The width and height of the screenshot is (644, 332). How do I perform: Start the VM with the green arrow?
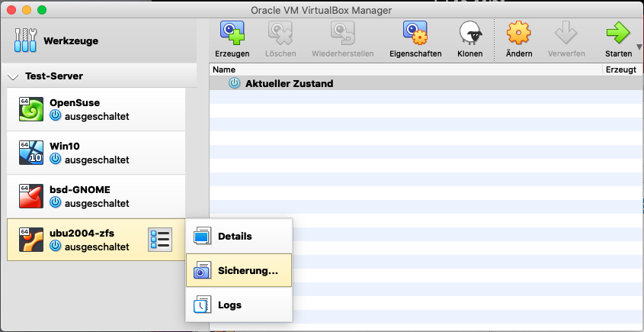click(x=617, y=34)
